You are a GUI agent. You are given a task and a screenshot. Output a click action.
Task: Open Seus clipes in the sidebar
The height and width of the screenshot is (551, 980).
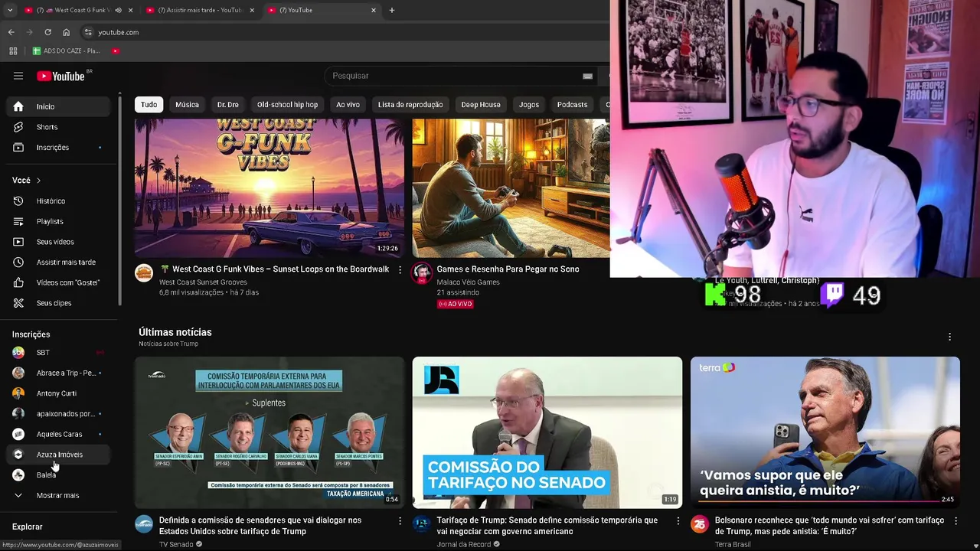[x=57, y=303]
